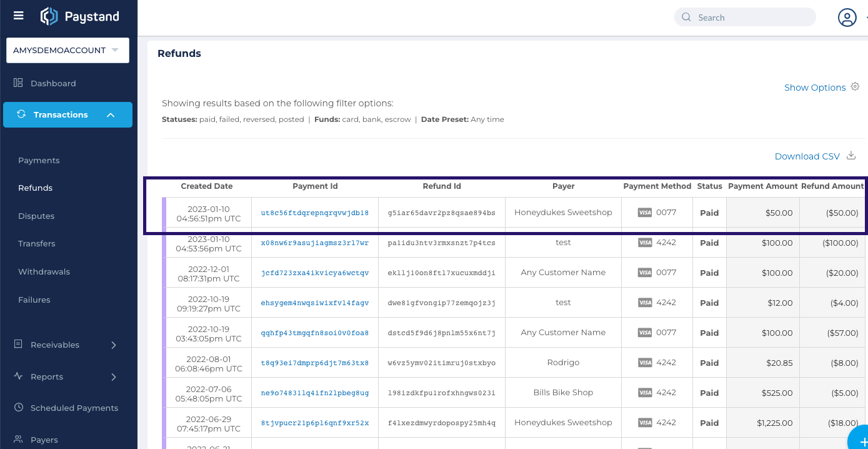
Task: Click the search magnifier icon
Action: click(x=686, y=18)
